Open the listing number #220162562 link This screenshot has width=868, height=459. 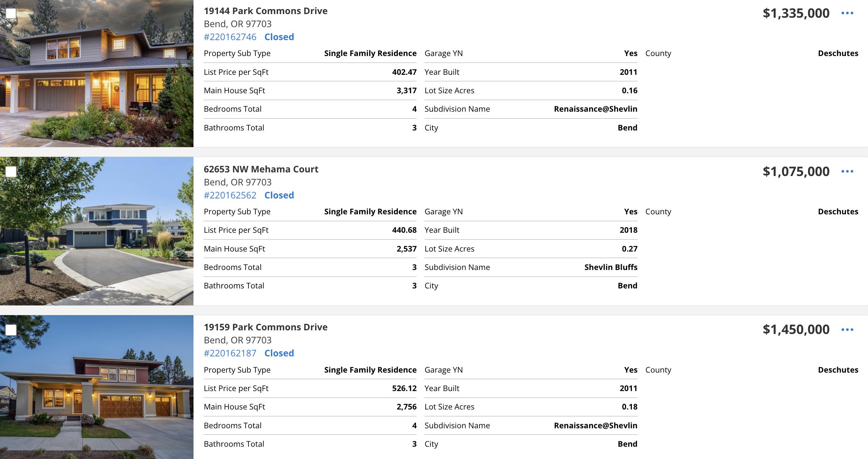[x=230, y=195]
